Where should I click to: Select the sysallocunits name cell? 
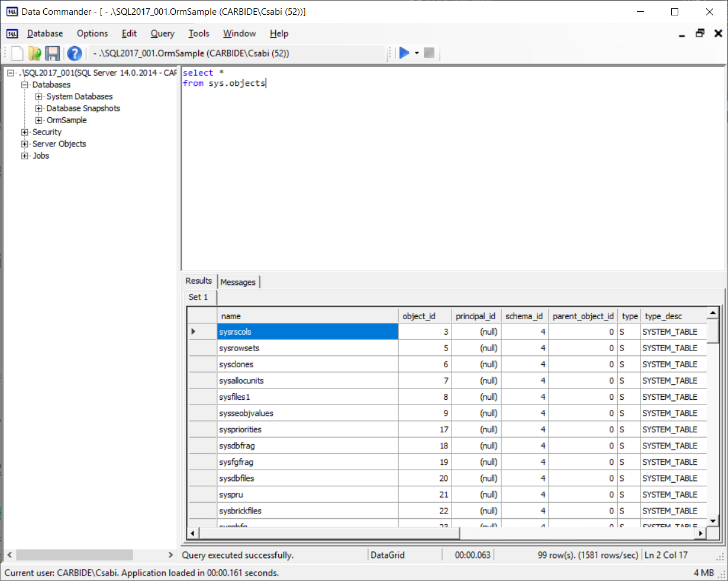click(x=308, y=381)
